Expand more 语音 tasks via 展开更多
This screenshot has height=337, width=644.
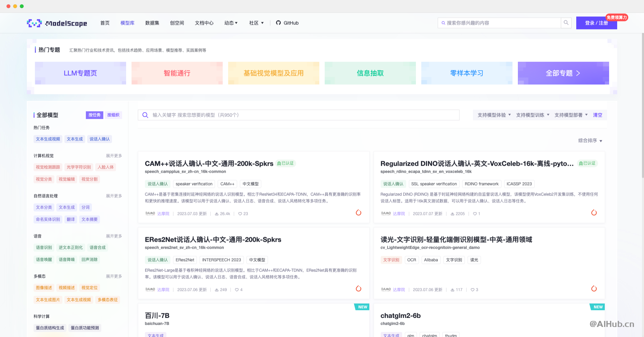(114, 236)
